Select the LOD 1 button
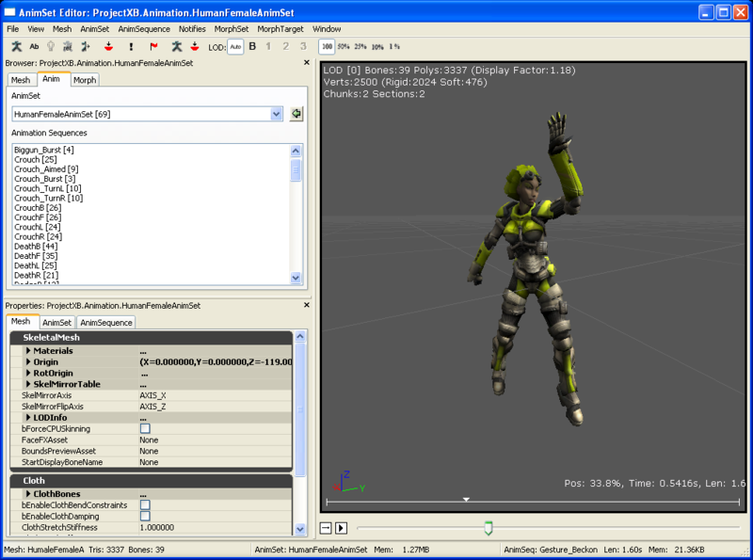 [268, 46]
